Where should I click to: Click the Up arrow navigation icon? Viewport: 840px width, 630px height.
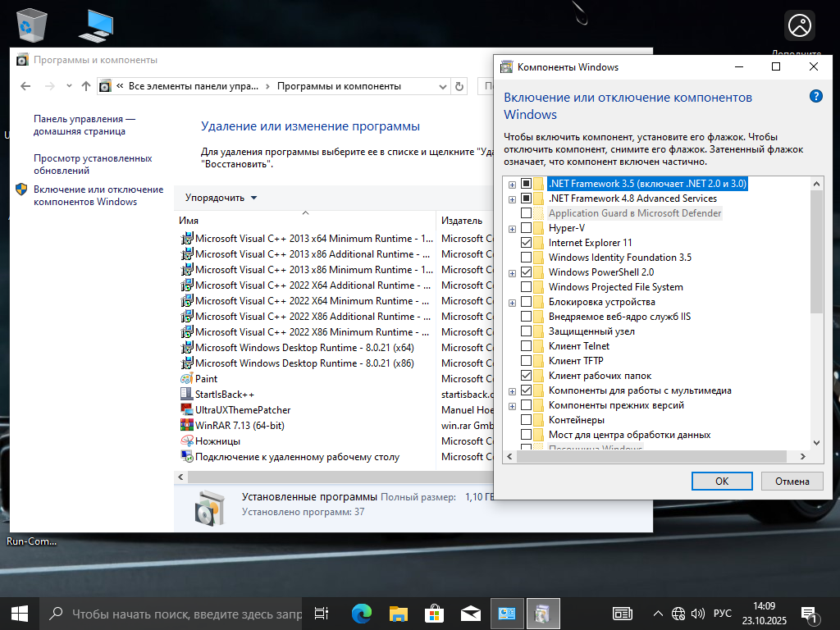coord(86,86)
